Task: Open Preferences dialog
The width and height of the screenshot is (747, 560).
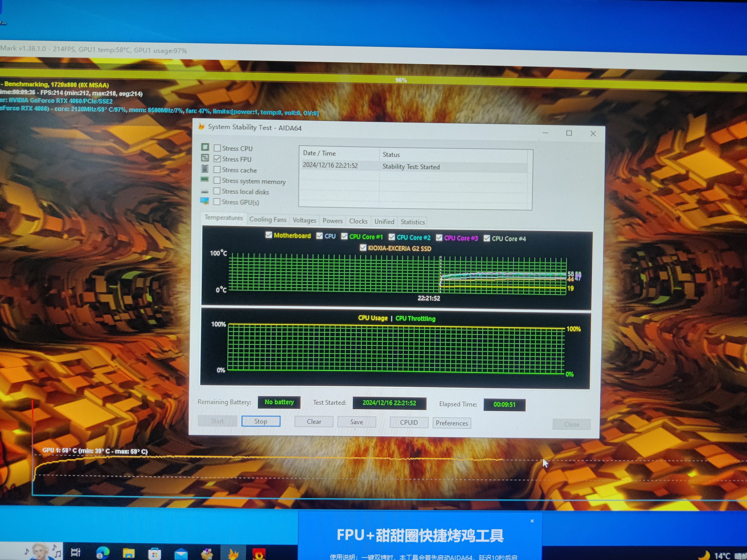Action: click(x=452, y=423)
